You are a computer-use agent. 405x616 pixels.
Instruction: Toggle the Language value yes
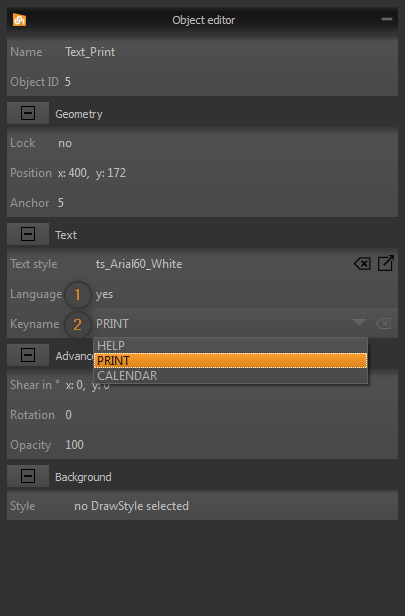tap(104, 294)
